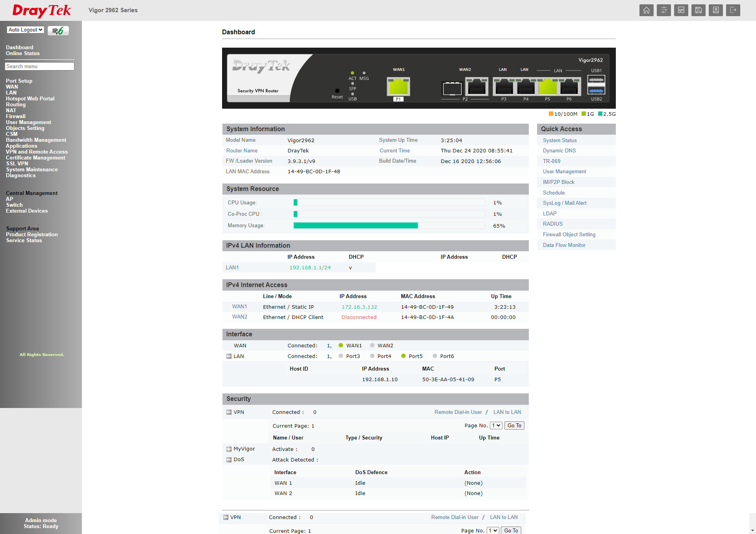This screenshot has width=756, height=534.
Task: Collapse the DoS row in Security section
Action: 229,460
